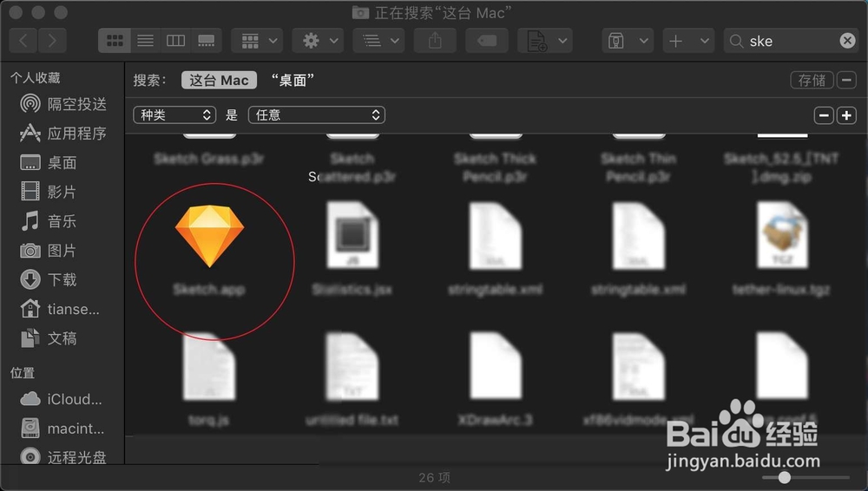Switch to column view
The width and height of the screenshot is (868, 491).
[175, 41]
